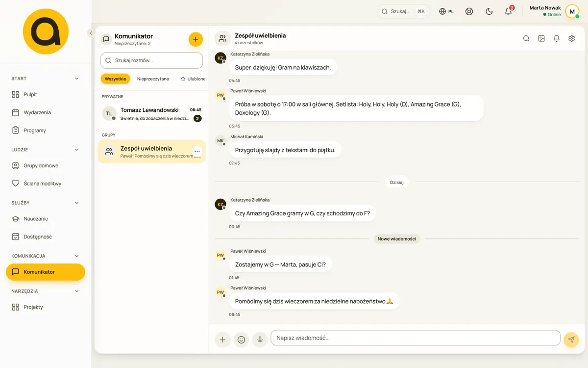Screen dimensions: 588x368
Task: Toggle dark mode with moon icon
Action: pyautogui.click(x=489, y=11)
